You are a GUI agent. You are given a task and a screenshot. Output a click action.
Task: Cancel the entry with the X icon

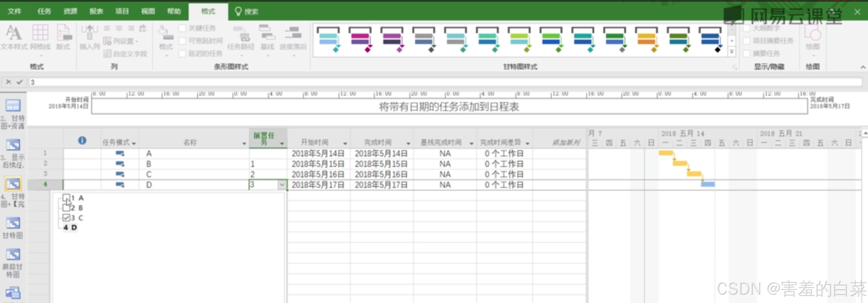pos(8,82)
